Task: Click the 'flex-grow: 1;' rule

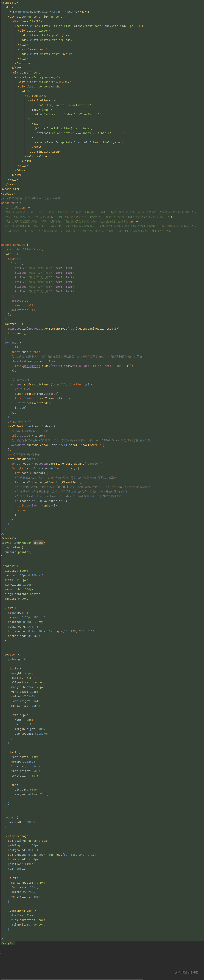Action: [x=19, y=613]
